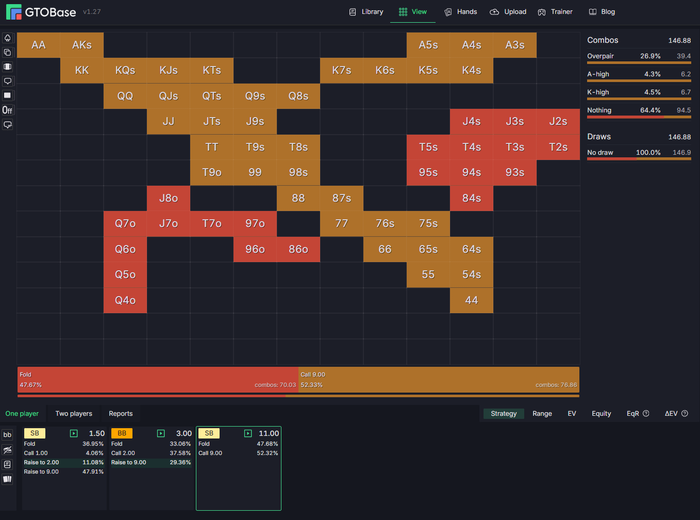700x520 pixels.
Task: Click the J8o hand cell
Action: 168,198
